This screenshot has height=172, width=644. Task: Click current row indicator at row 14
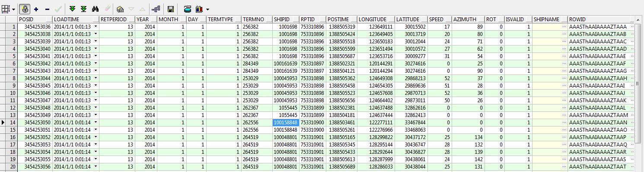click(x=3, y=123)
